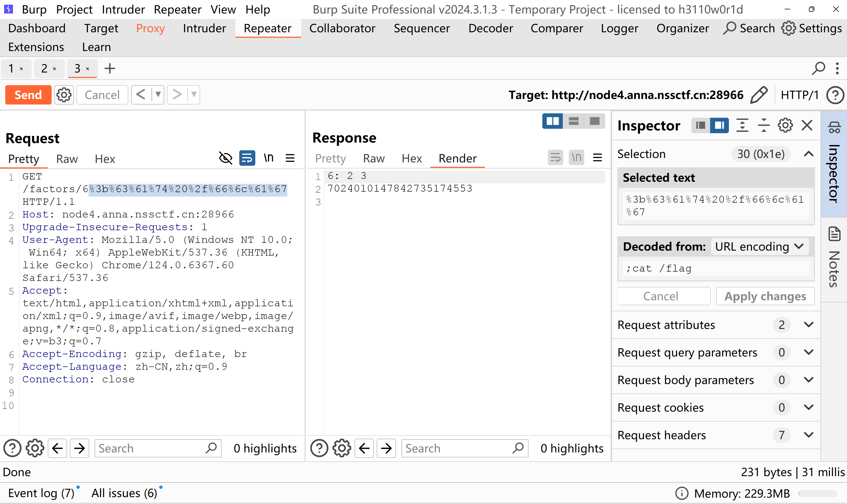Open Decoded from URL encoding dropdown
Image resolution: width=847 pixels, height=504 pixels.
(760, 246)
